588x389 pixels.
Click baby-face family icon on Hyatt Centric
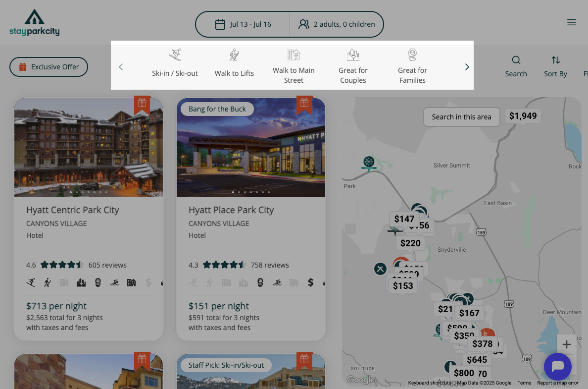[98, 282]
